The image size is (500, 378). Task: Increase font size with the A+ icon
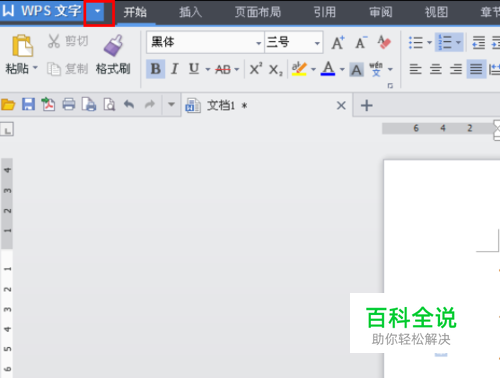(x=338, y=43)
